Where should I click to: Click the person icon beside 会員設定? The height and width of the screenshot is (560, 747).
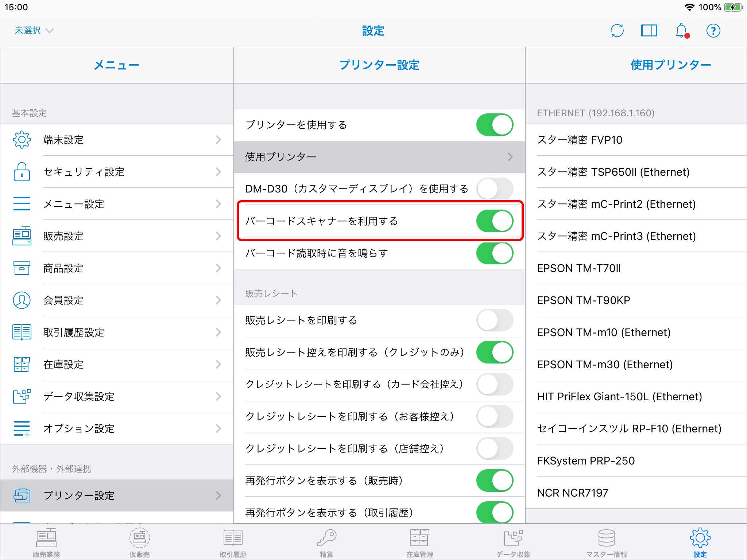pos(22,300)
